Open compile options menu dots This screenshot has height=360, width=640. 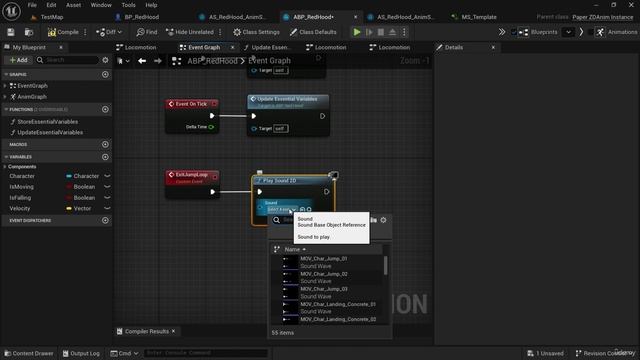[x=85, y=32]
